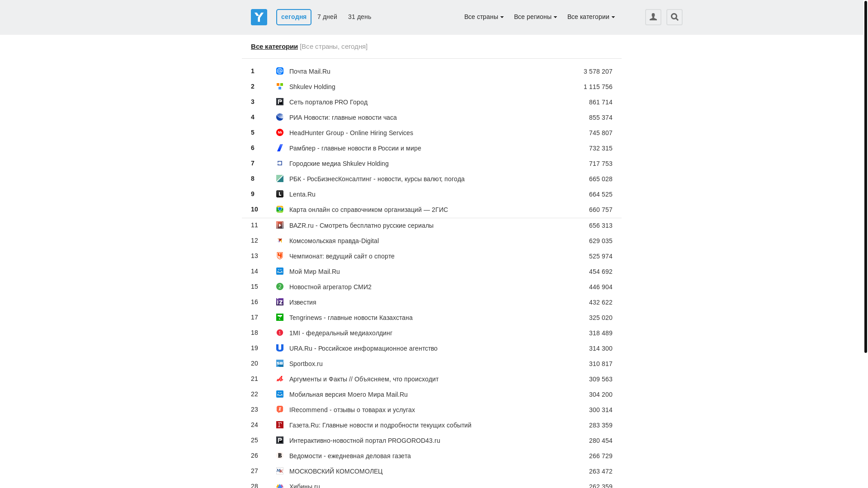Screen dimensions: 868x488
Task: Click the BAZR.ru favicon
Action: [280, 225]
